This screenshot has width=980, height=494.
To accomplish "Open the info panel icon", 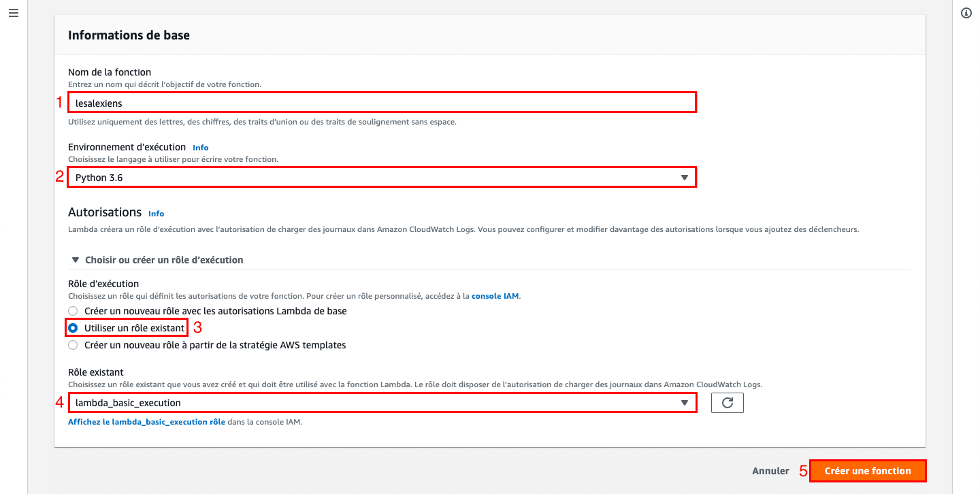I will 966,14.
